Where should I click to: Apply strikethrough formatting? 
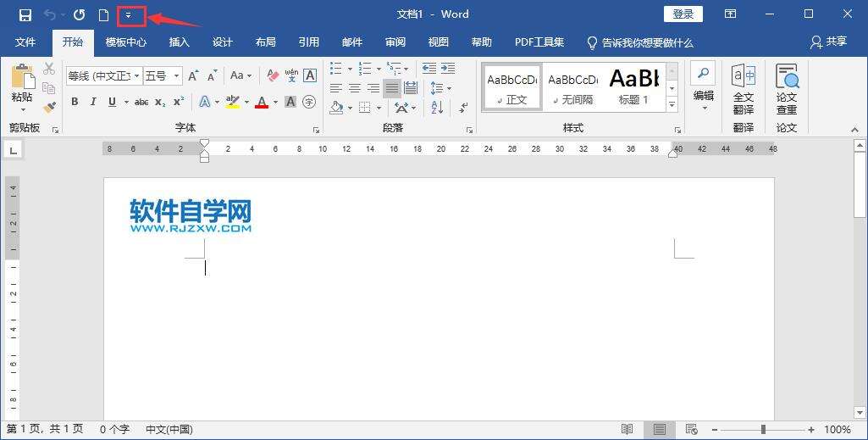point(141,102)
